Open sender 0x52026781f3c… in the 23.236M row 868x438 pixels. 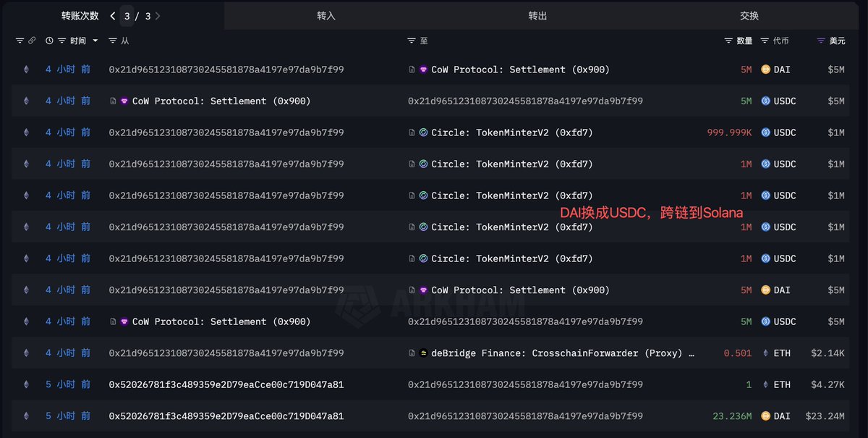click(226, 416)
